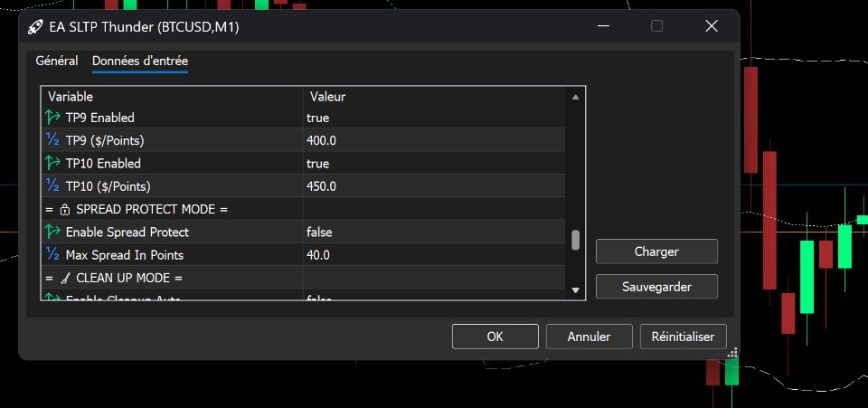Click the true value of TP10 Enabled
This screenshot has width=868, height=408.
click(317, 164)
